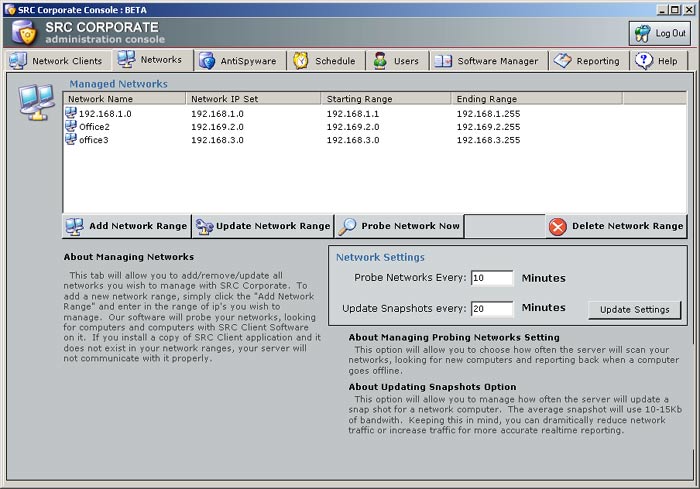Screen dimensions: 700x489
Task: Click Add Network Range button
Action: 127,226
